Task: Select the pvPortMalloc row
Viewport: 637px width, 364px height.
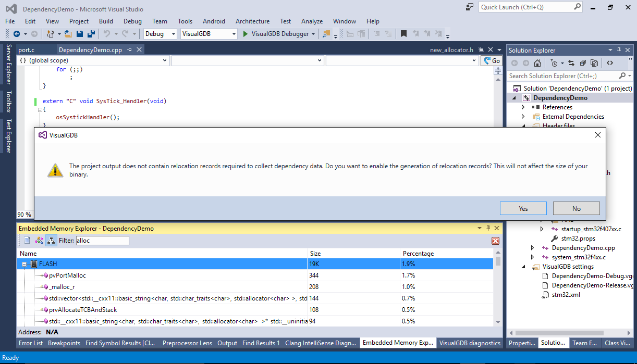Action: point(255,275)
